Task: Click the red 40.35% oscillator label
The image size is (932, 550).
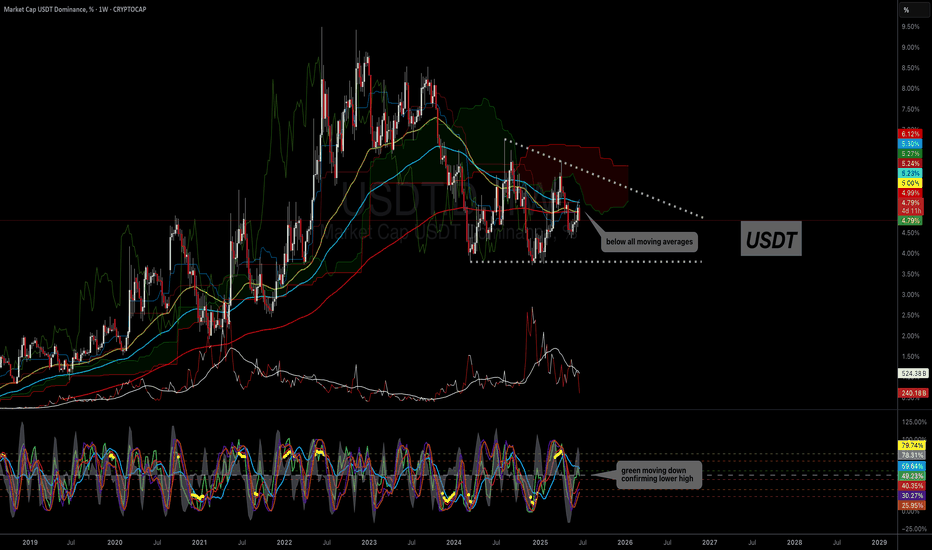Action: pos(912,486)
